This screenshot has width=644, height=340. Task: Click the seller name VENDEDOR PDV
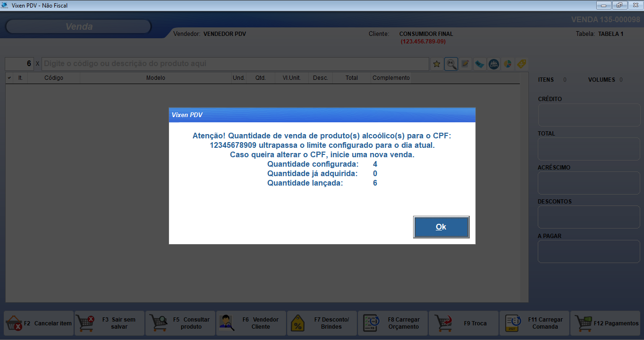(225, 34)
